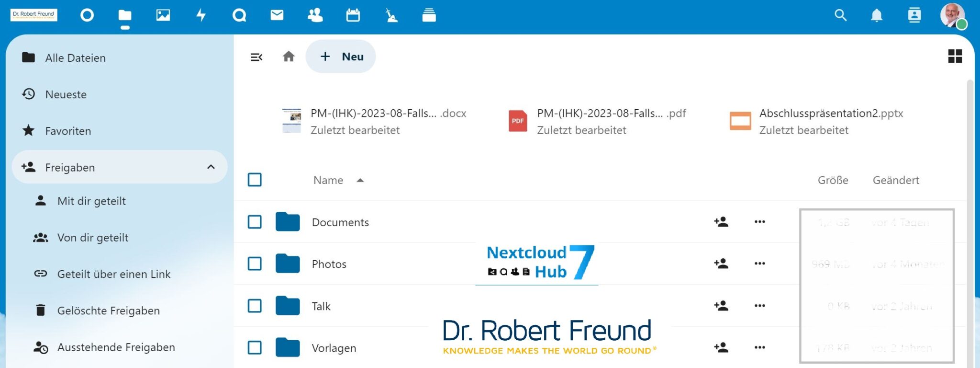Open the Contacts people icon
Screen dimensions: 980x368
(315, 15)
